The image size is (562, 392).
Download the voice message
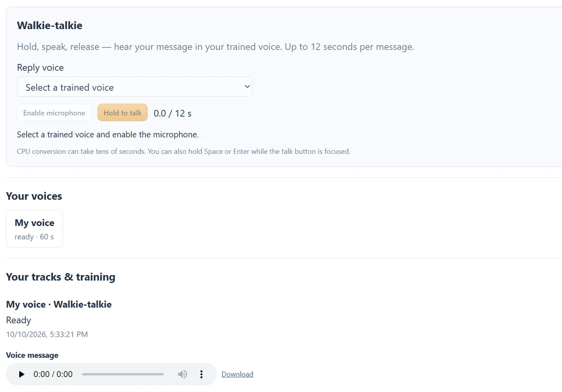coord(237,374)
